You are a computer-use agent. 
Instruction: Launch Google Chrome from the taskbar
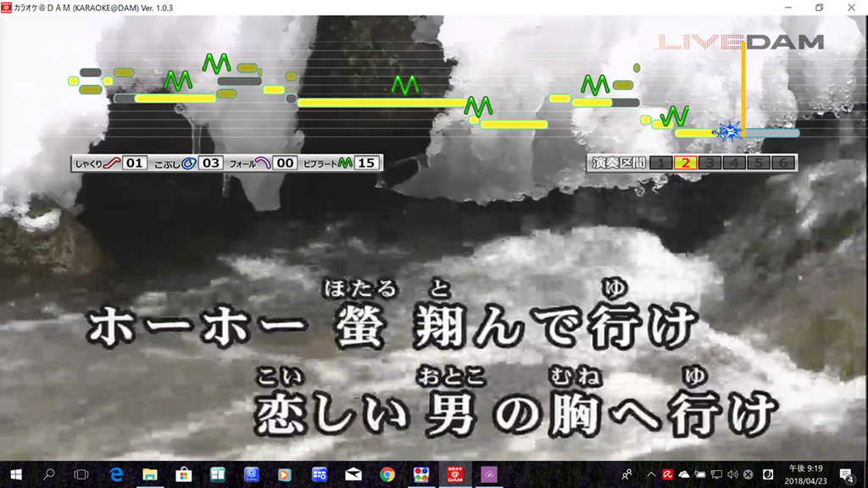click(387, 474)
